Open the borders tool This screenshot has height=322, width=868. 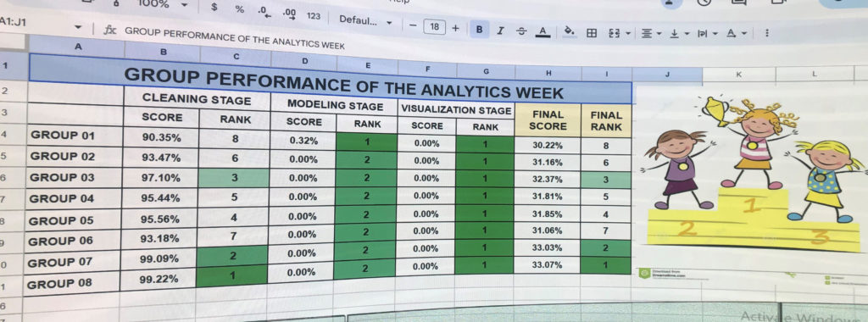pyautogui.click(x=591, y=33)
